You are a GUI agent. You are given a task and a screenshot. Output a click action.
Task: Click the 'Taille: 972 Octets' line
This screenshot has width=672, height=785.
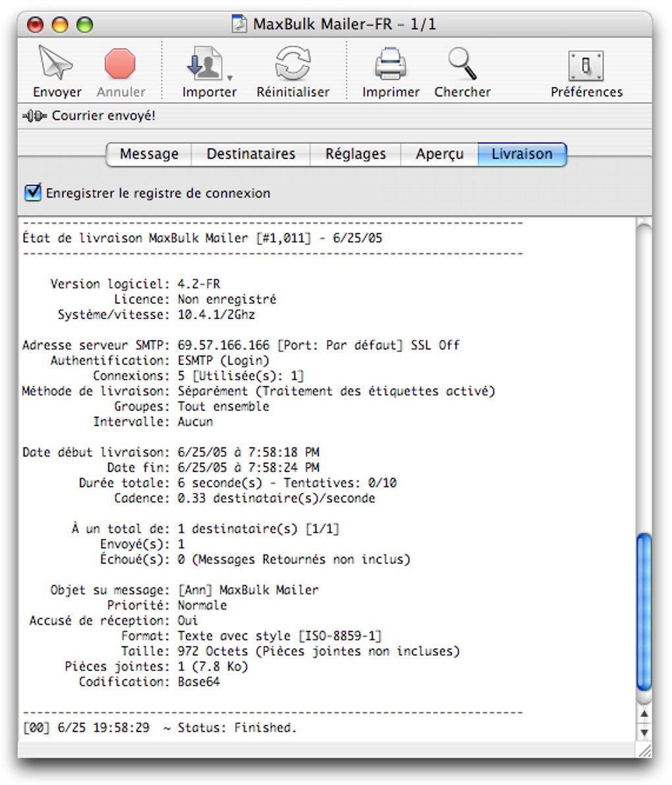click(291, 651)
